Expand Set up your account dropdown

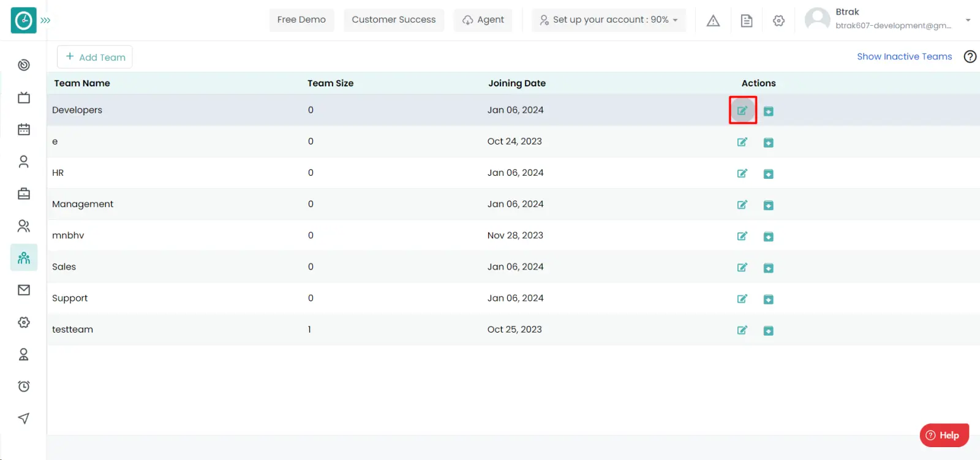click(x=609, y=20)
